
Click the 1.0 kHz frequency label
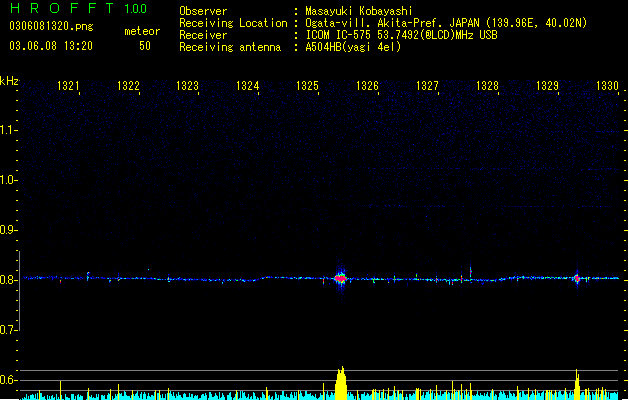8,180
